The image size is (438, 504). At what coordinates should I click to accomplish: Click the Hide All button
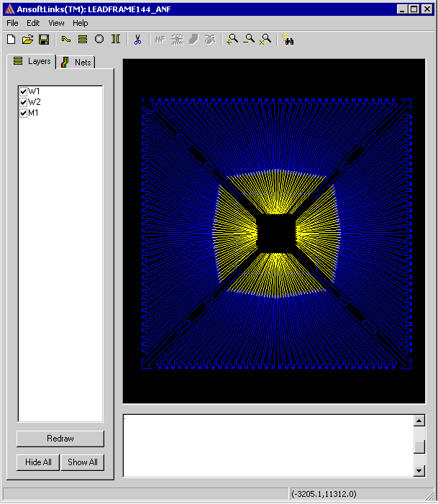(x=38, y=462)
